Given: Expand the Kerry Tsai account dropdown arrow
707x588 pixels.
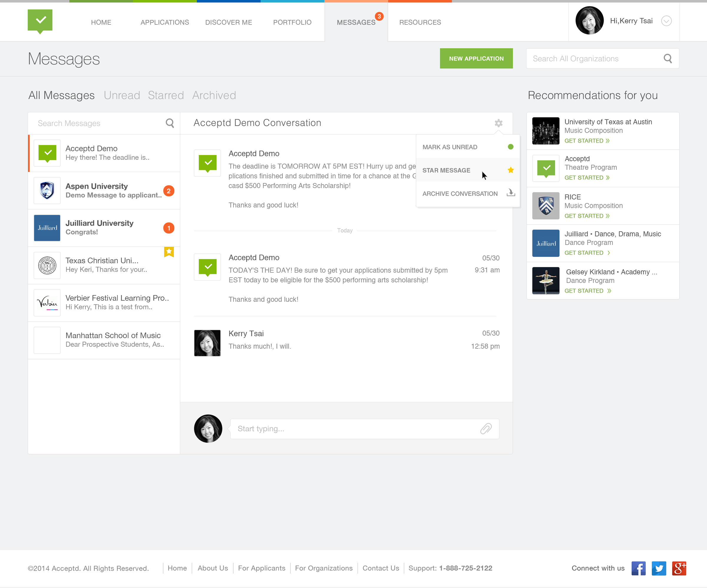Looking at the screenshot, I should tap(666, 21).
